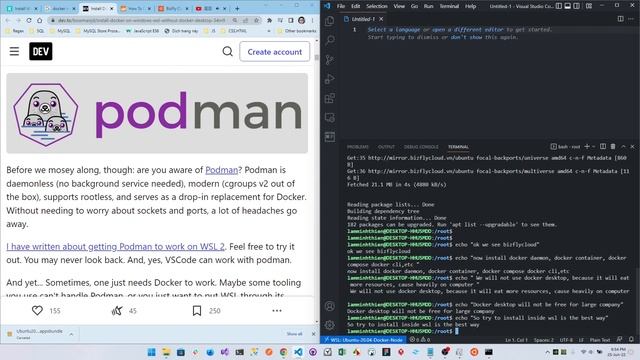This screenshot has height=360, width=640.
Task: Click the UTF-8 encoding status item
Action: click(566, 340)
